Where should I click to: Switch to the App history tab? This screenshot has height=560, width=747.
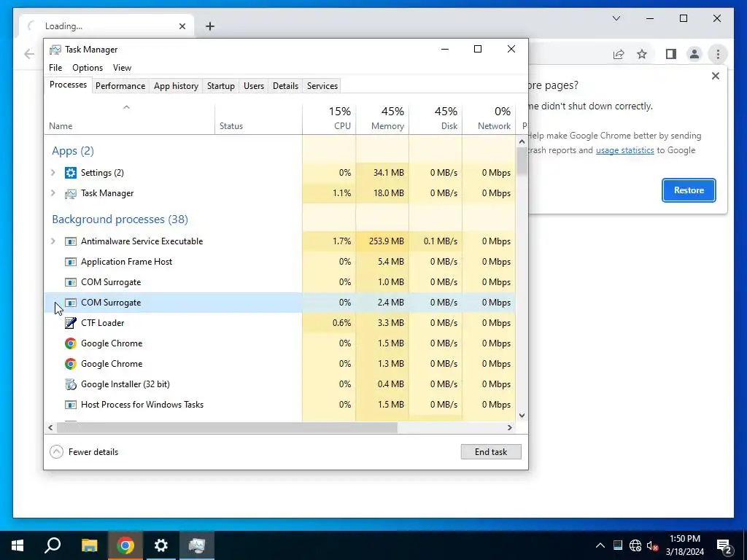176,86
